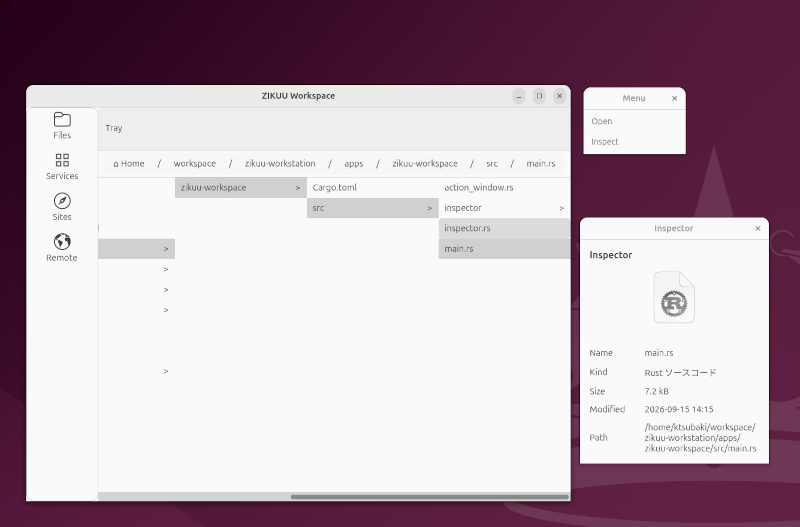Image resolution: width=800 pixels, height=527 pixels.
Task: Choose Inspect from the Menu
Action: pos(605,142)
